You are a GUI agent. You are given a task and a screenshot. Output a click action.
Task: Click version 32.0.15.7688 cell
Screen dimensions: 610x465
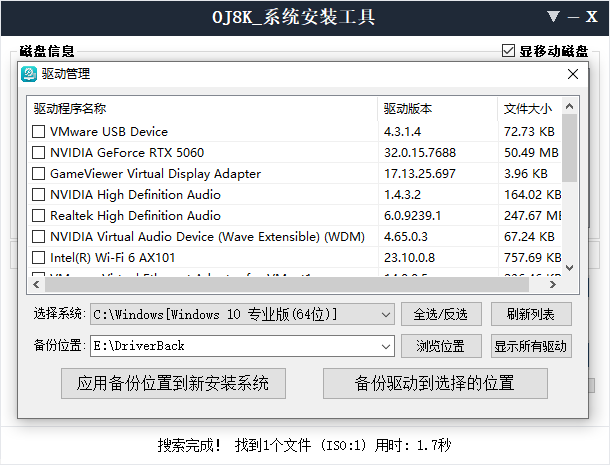coord(420,153)
